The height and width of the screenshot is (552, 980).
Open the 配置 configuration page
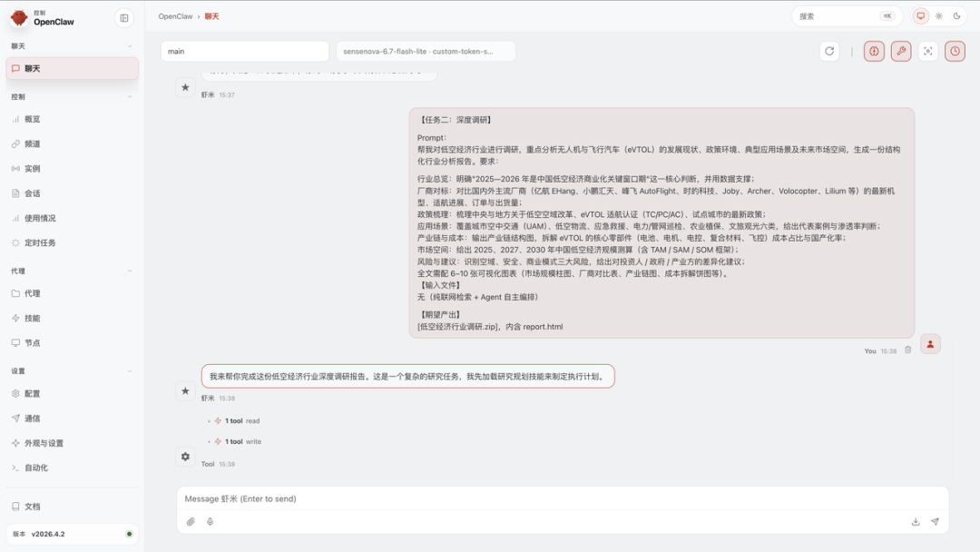click(73, 394)
